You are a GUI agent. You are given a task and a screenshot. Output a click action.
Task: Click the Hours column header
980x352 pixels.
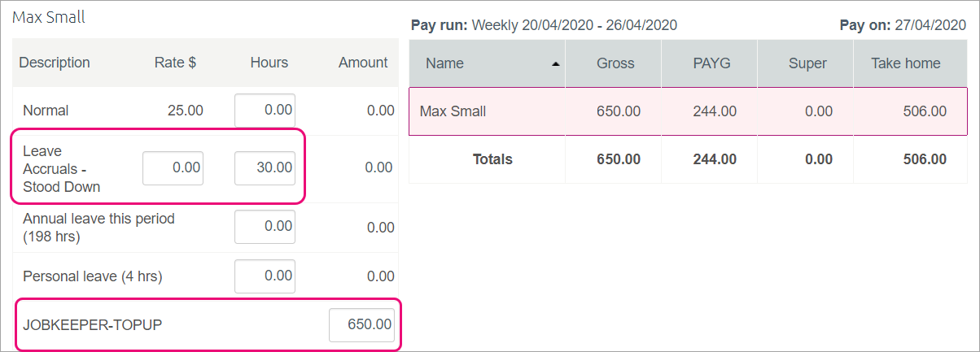pyautogui.click(x=269, y=63)
